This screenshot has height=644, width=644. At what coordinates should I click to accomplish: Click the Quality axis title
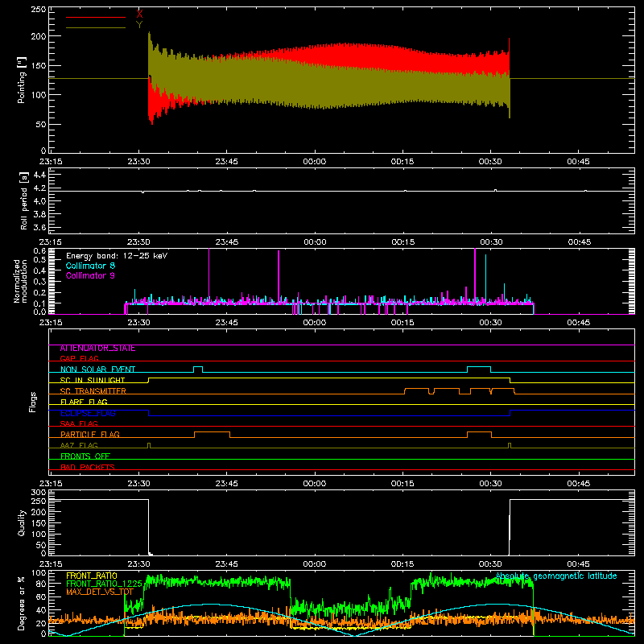tap(22, 522)
